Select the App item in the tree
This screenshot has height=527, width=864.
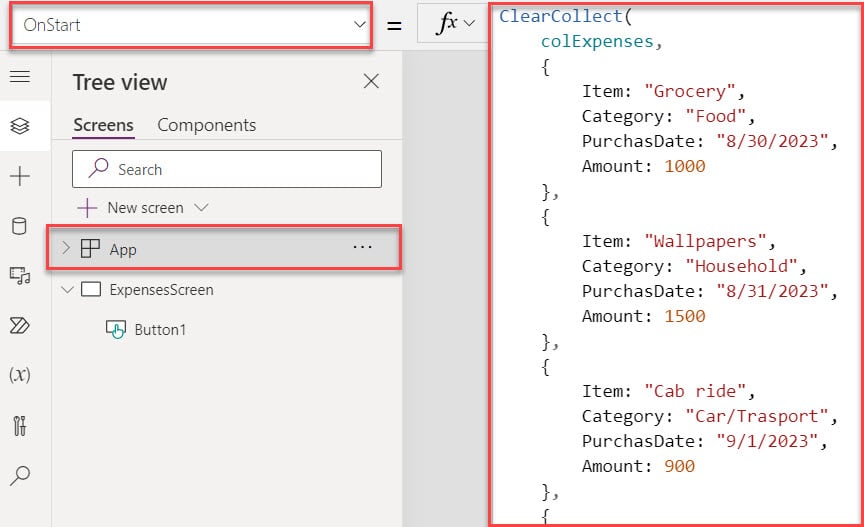(x=224, y=249)
